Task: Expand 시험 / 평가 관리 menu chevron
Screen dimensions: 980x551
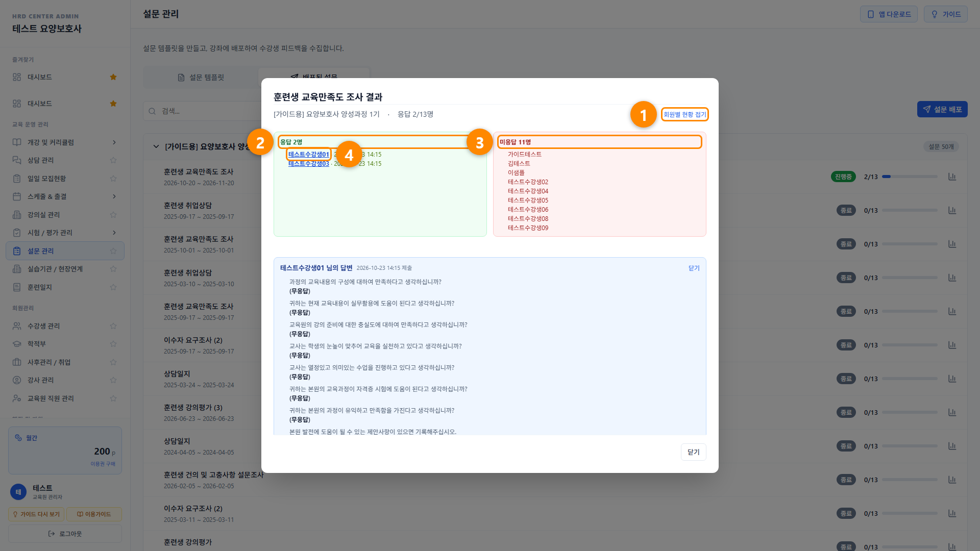Action: (114, 233)
